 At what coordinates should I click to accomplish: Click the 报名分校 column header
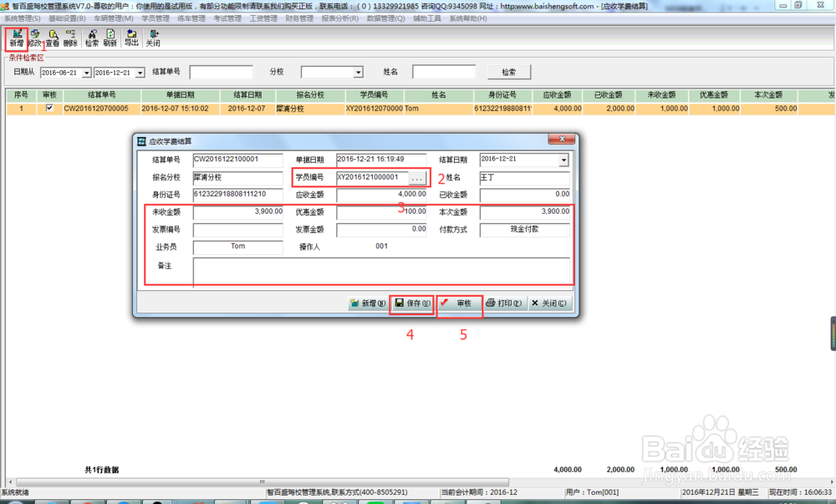(x=310, y=94)
